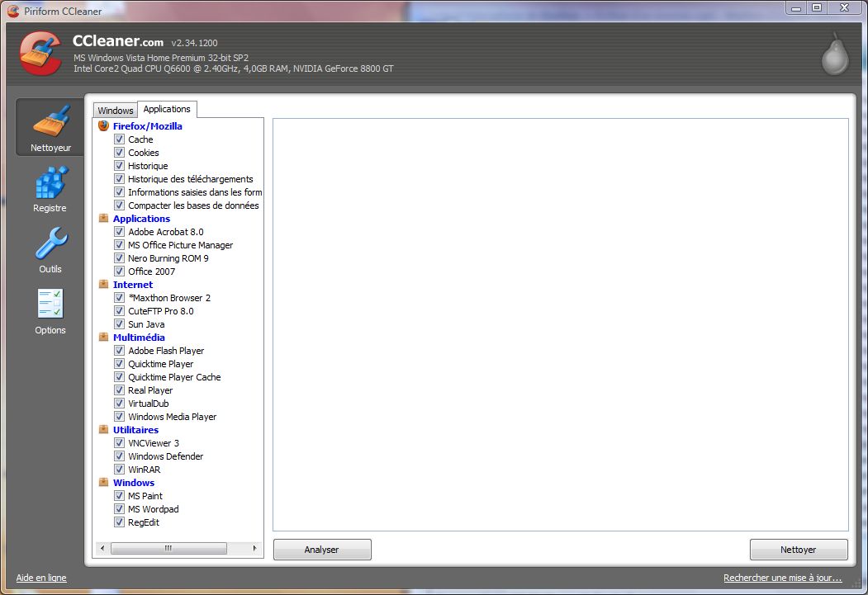Toggle Informations saisies dans les form checkbox
The image size is (868, 595).
click(119, 192)
